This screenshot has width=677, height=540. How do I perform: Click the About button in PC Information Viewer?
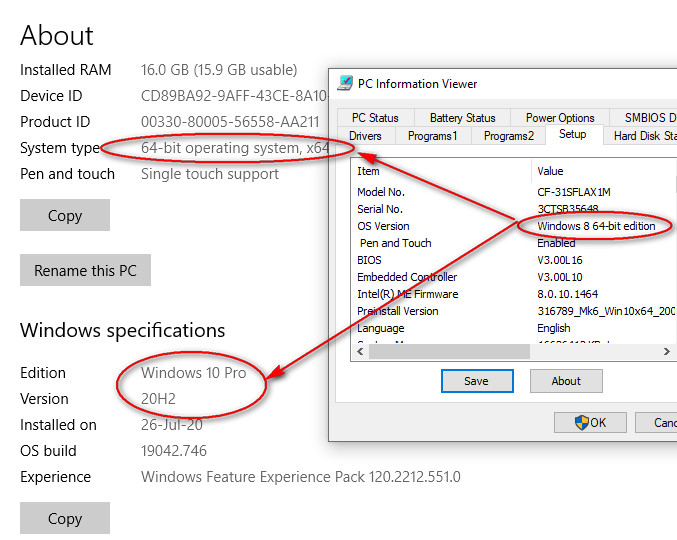[566, 381]
